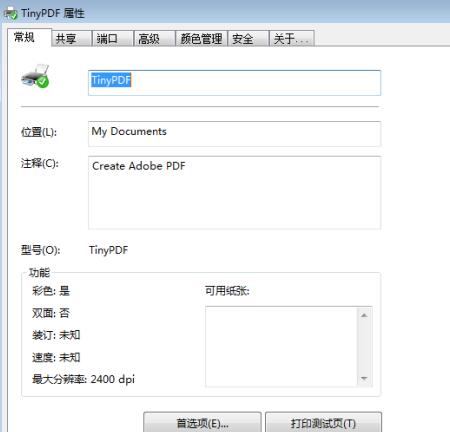Click the TinyPDF printer name field
Viewport: 450px width, 432px height.
coord(234,83)
